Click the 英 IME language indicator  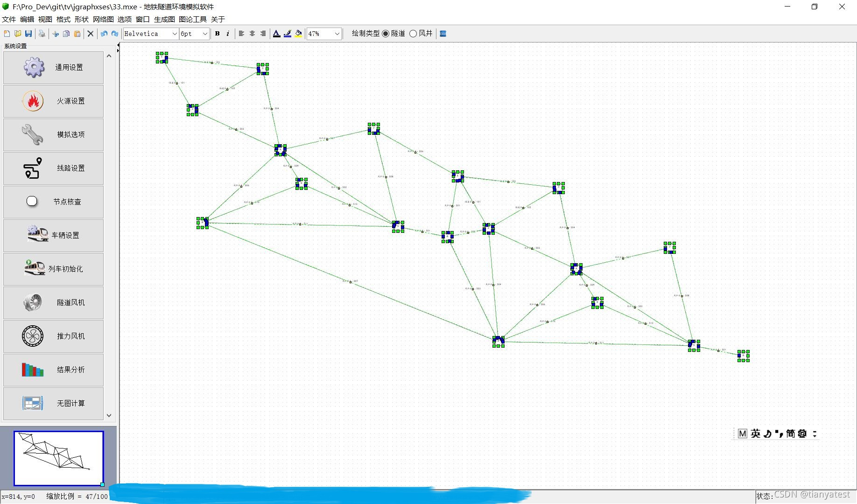755,434
